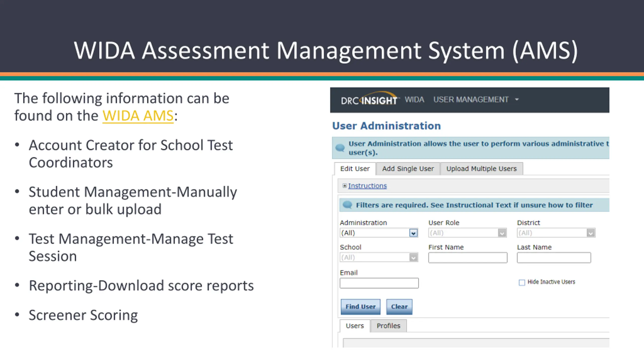Click the filters required speech bubble icon
644x362 pixels.
[347, 205]
